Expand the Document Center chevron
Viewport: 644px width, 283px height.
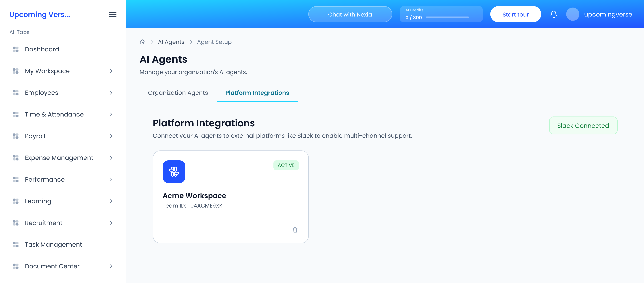[x=111, y=266]
